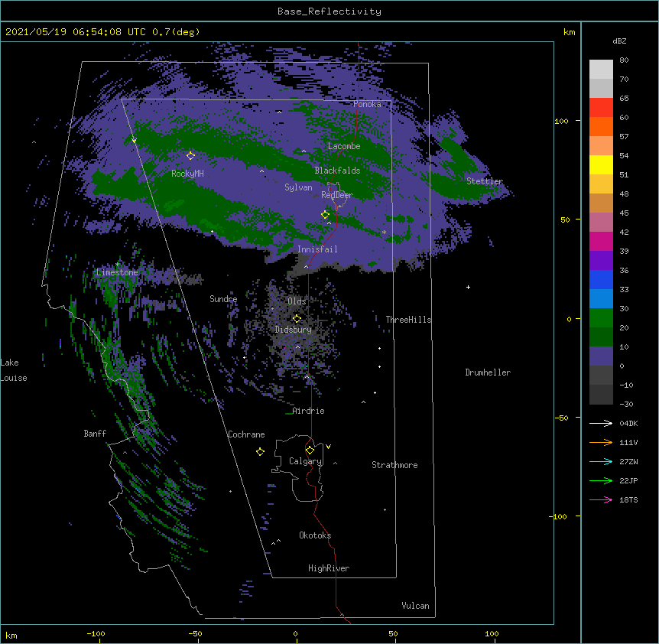
Task: Click the Lake Louise label
Action: pyautogui.click(x=14, y=370)
